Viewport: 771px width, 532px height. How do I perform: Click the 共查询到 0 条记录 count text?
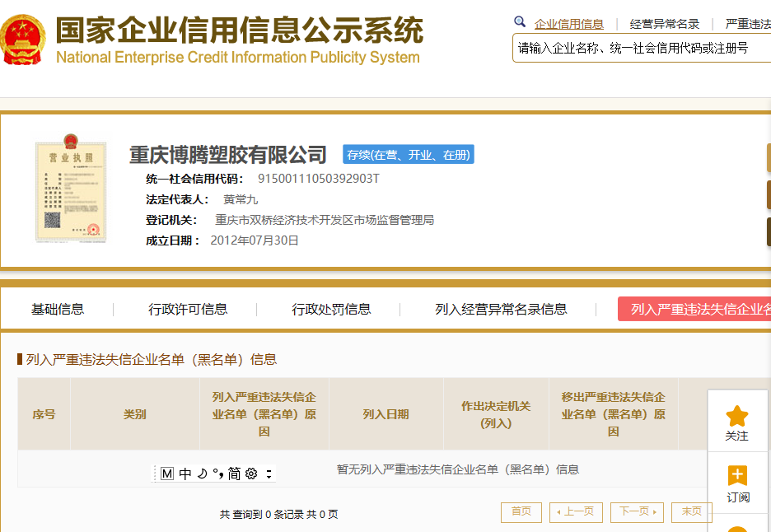pos(278,515)
